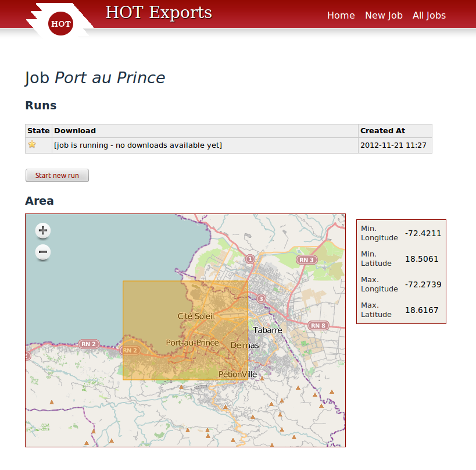
Task: Click the circled 3 route marker on map
Action: [x=261, y=298]
